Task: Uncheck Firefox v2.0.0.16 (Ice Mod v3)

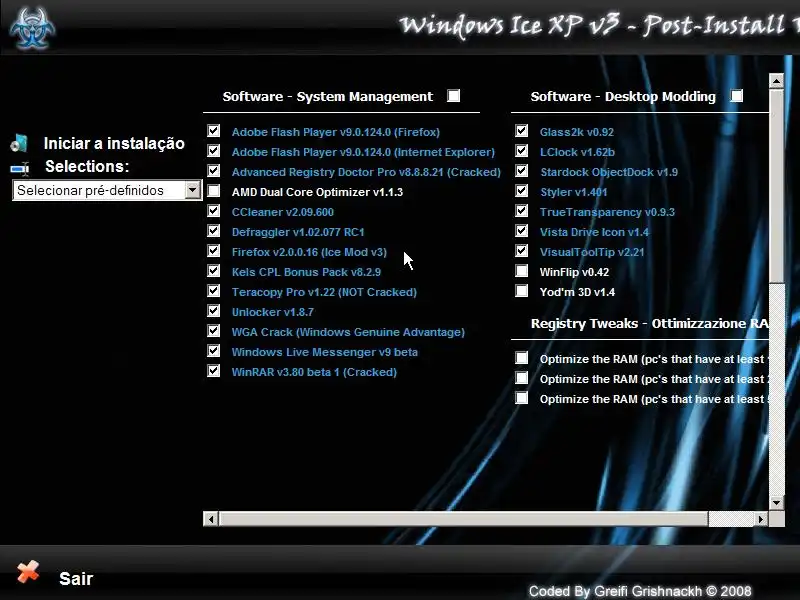Action: point(214,251)
